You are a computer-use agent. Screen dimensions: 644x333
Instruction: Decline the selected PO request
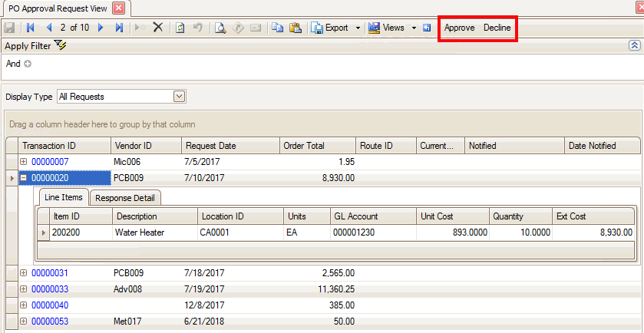click(497, 28)
